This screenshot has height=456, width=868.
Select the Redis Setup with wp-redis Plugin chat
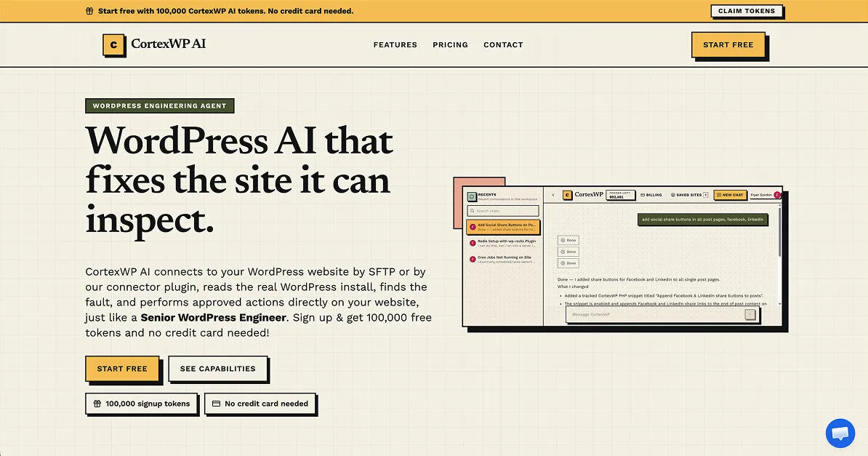(x=502, y=243)
